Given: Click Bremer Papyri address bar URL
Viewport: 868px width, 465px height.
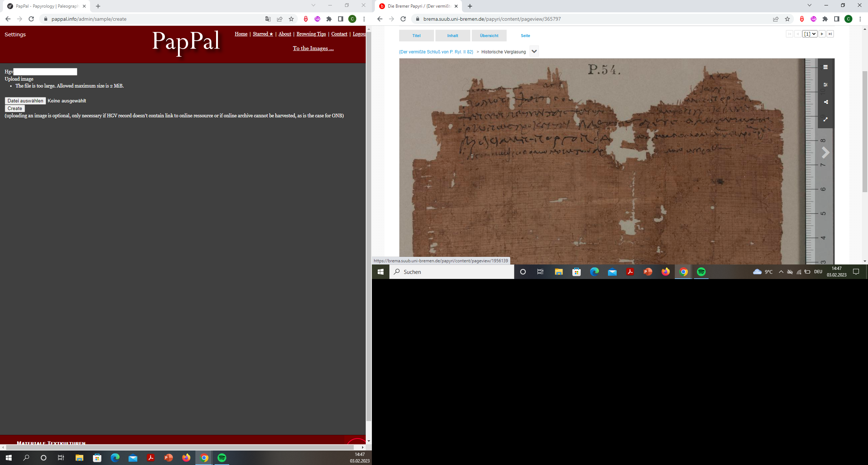Looking at the screenshot, I should coord(492,19).
